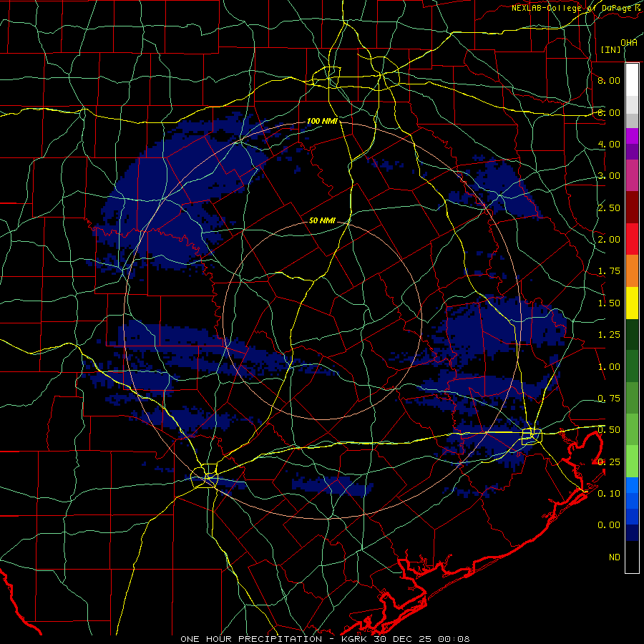Screen dimensions: 644x644
Task: Click the 00:08 timestamp text
Action: tap(454, 639)
